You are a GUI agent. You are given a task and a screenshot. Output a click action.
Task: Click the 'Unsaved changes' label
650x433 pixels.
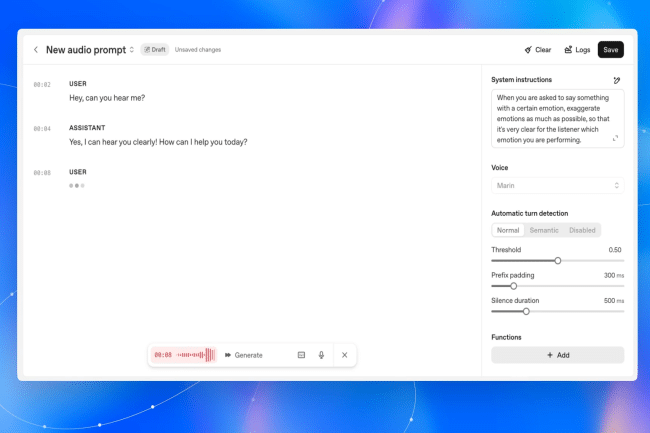[x=198, y=50]
